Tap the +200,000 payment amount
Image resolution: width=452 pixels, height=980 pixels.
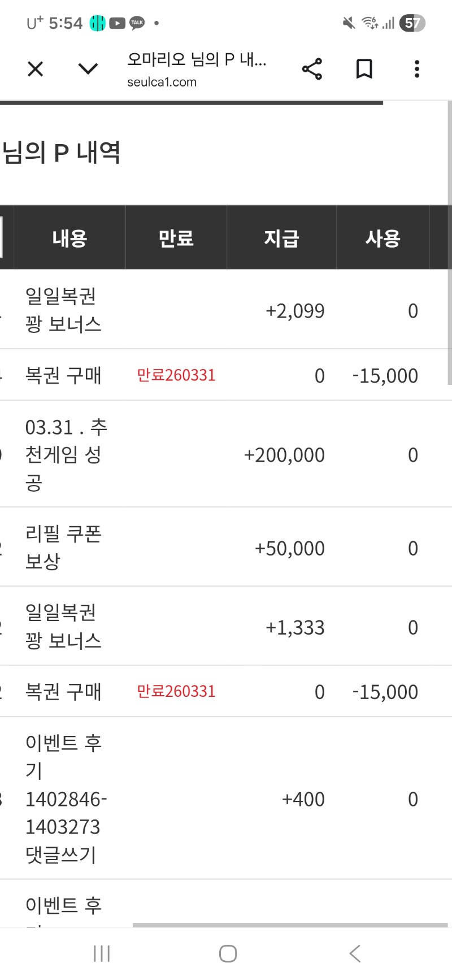[284, 455]
